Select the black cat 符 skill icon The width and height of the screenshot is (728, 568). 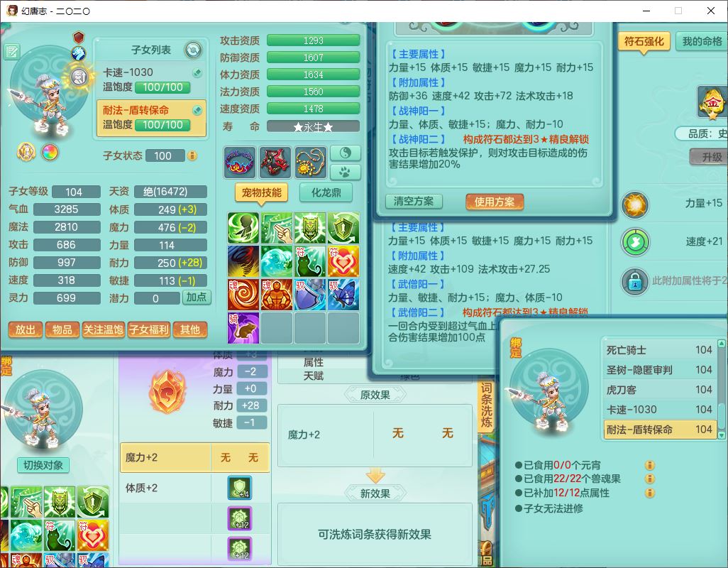point(309,261)
